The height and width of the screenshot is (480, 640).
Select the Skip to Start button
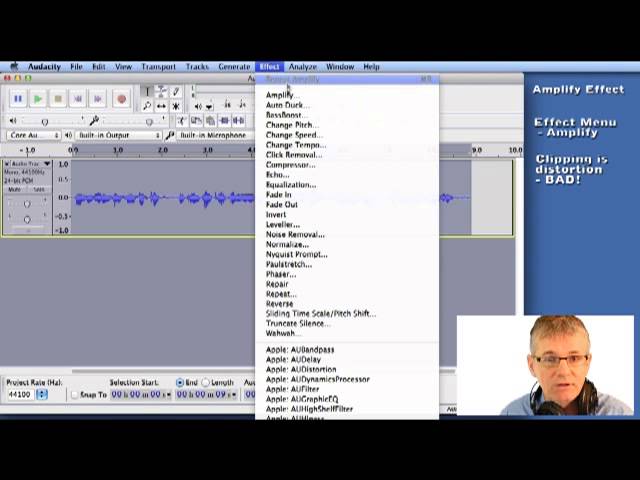pyautogui.click(x=78, y=98)
